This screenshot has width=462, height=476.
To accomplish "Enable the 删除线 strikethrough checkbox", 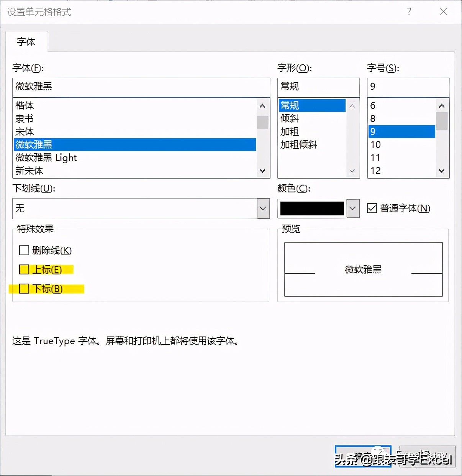I will coord(24,250).
